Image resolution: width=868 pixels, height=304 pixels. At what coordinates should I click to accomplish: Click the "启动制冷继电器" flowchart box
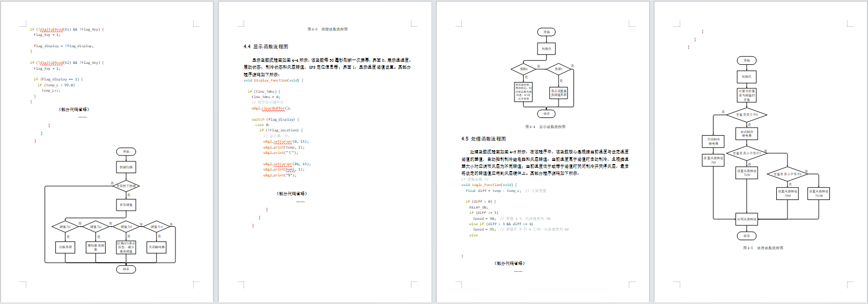[x=747, y=134]
